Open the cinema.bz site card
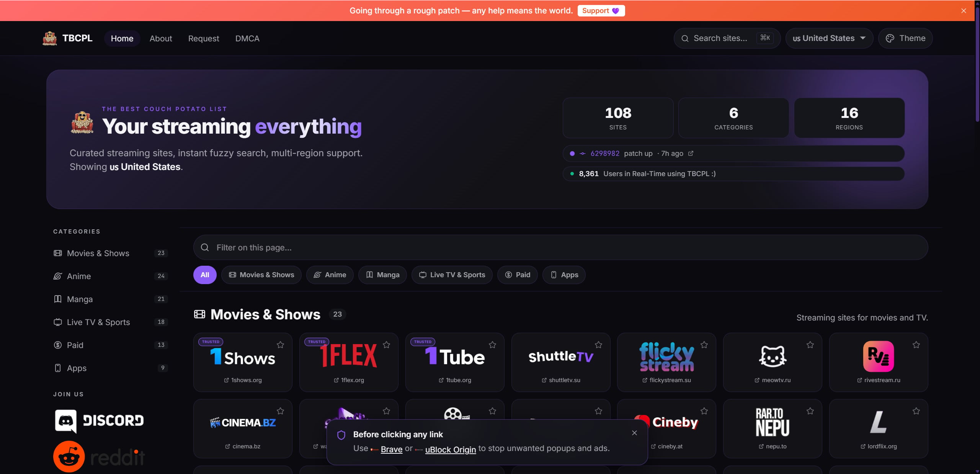 pyautogui.click(x=243, y=428)
